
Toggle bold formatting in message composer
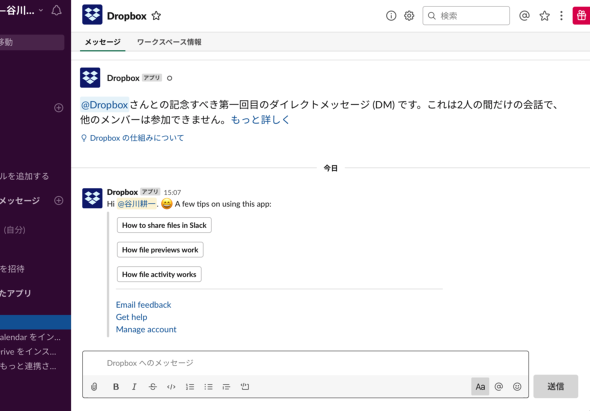[116, 387]
